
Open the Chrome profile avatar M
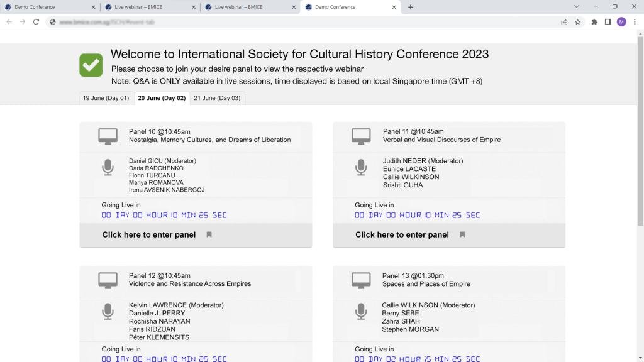(621, 22)
